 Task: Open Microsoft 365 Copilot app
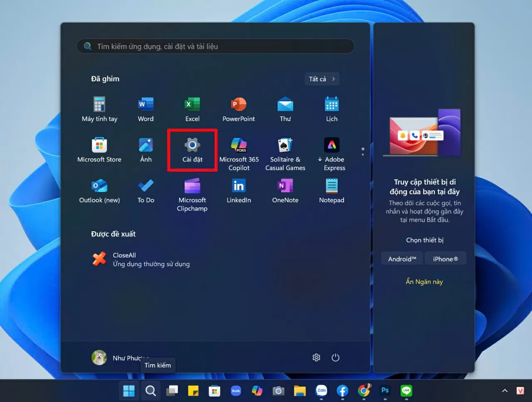coord(239,154)
